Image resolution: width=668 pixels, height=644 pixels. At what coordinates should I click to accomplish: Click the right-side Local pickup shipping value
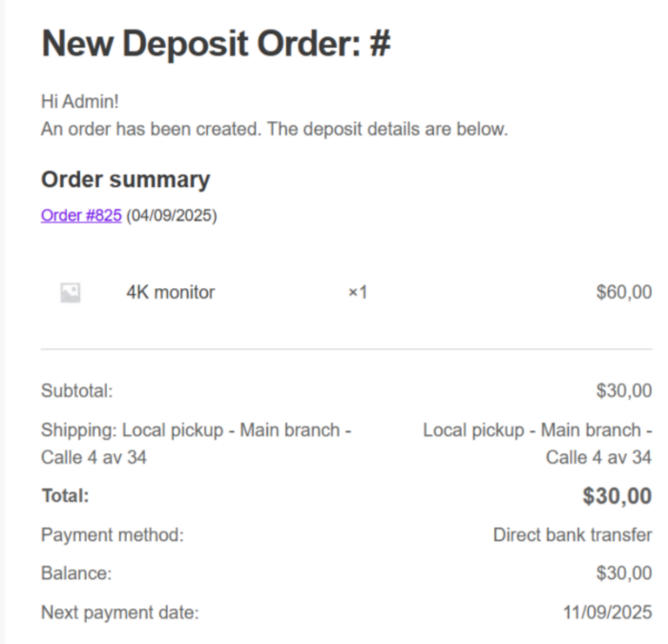pyautogui.click(x=538, y=444)
